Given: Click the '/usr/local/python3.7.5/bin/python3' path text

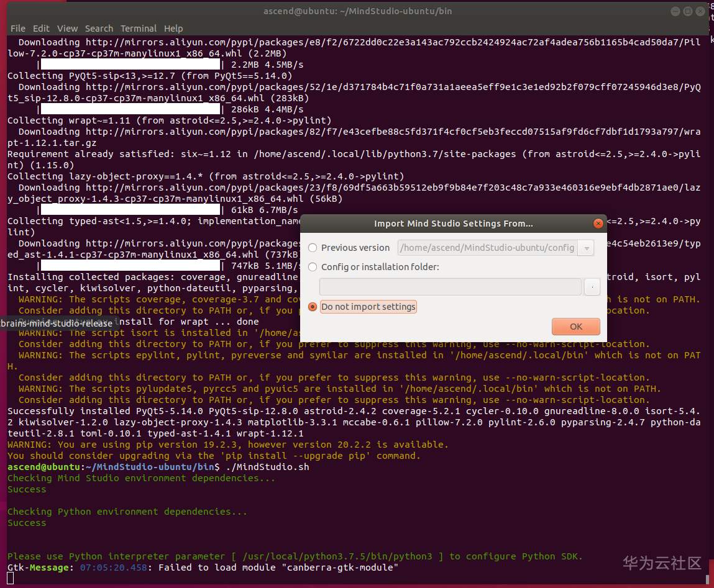Looking at the screenshot, I should point(337,556).
